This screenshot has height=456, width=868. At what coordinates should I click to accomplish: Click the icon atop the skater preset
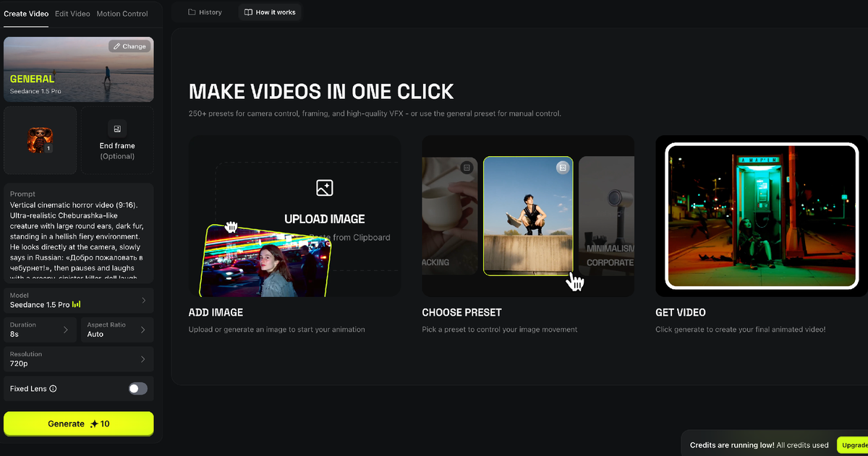point(562,167)
